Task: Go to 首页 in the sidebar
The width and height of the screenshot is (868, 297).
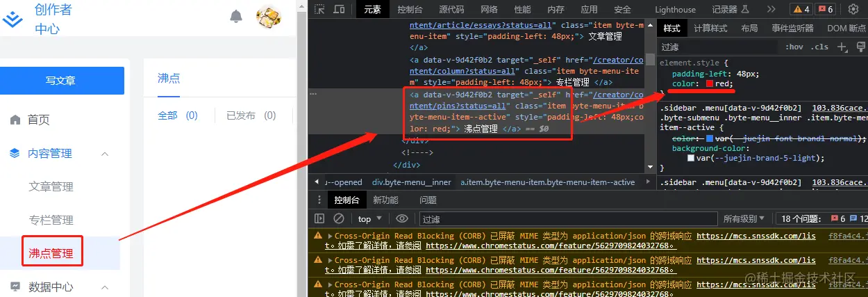Action: click(39, 120)
